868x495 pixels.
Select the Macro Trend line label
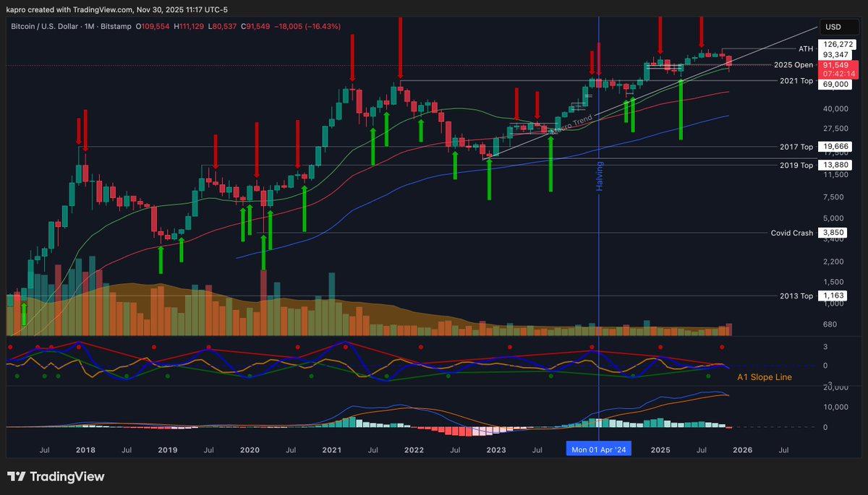click(572, 123)
